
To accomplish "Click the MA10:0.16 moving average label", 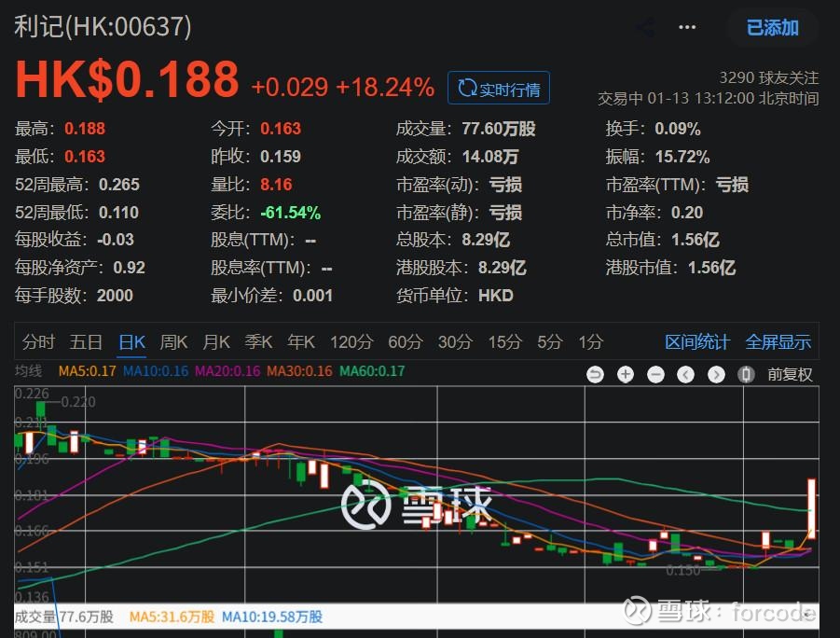I will pos(156,371).
